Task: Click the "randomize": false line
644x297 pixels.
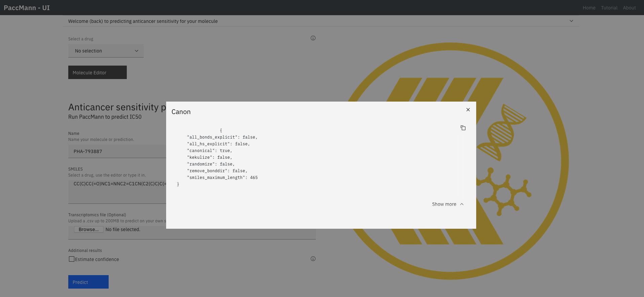Action: (x=211, y=164)
